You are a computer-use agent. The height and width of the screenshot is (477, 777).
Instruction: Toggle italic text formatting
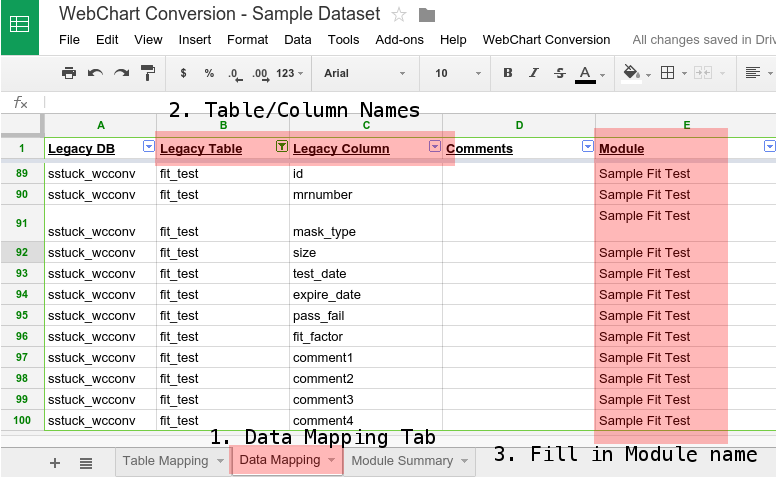[x=534, y=73]
